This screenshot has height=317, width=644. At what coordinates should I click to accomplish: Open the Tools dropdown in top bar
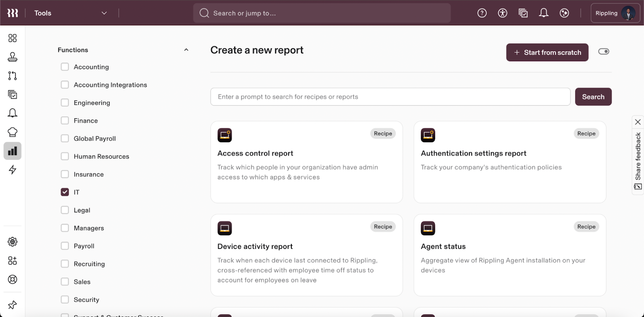[x=71, y=13]
